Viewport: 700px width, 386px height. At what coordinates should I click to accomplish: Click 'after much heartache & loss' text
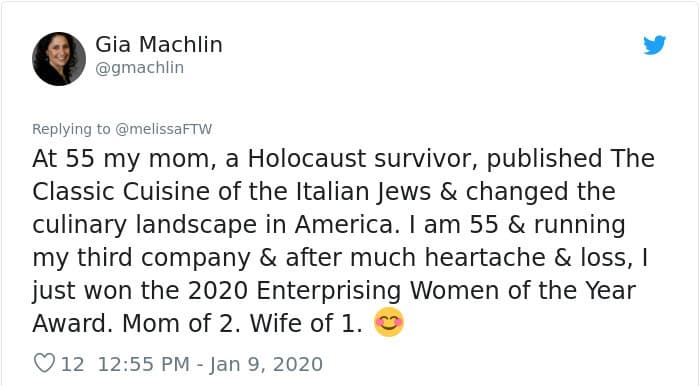[459, 258]
